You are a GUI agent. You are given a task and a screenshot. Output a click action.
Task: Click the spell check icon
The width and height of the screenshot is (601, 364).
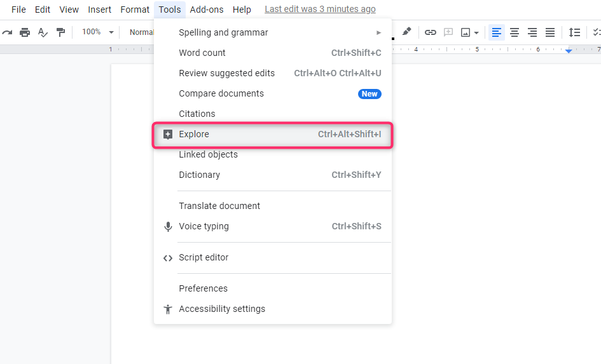point(43,32)
